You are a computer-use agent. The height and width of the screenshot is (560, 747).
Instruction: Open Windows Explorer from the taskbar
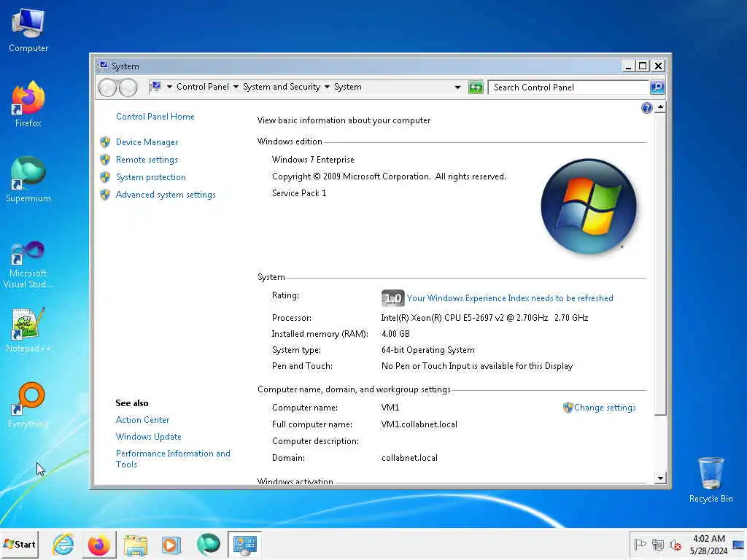[x=136, y=544]
